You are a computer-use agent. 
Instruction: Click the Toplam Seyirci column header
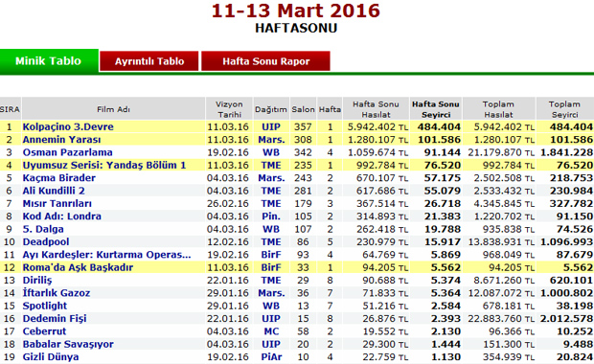(564, 109)
